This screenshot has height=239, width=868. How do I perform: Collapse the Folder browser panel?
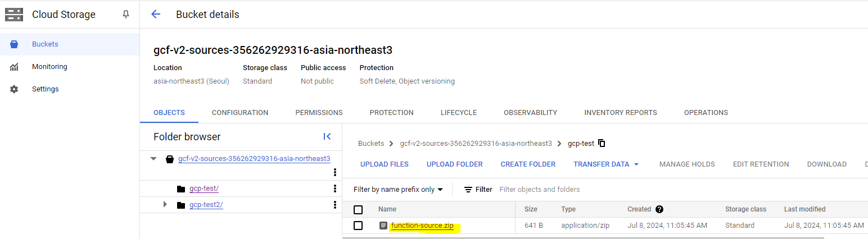coord(327,136)
